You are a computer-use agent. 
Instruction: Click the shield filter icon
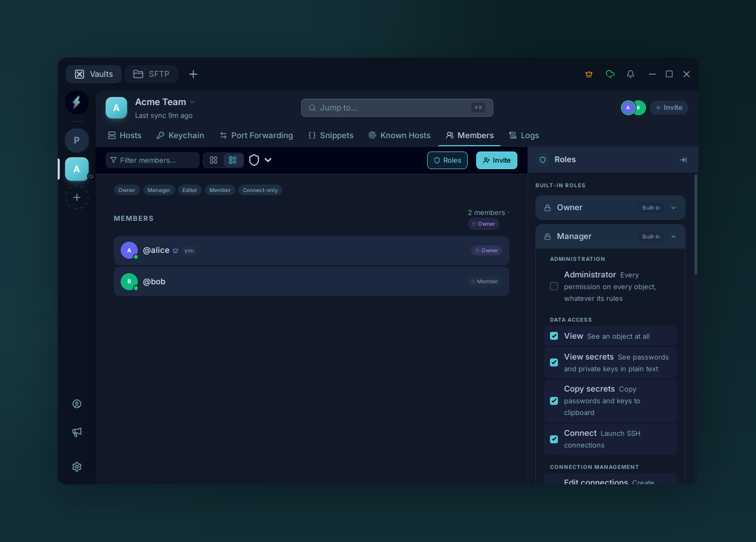254,160
